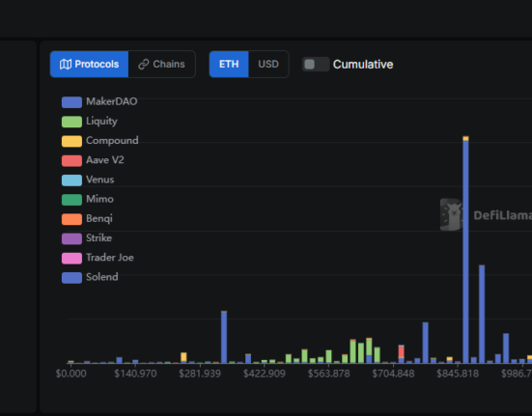Click the Strike legend label
The height and width of the screenshot is (416, 532).
99,238
